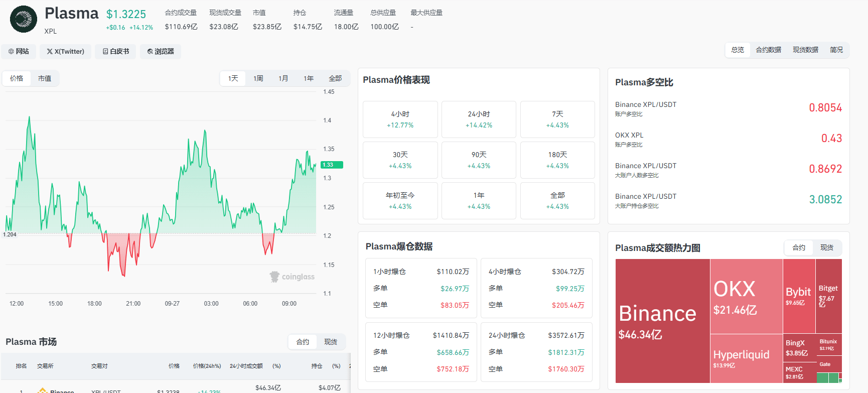The image size is (868, 393).
Task: Click the Gate heatmap block
Action: pyautogui.click(x=829, y=364)
